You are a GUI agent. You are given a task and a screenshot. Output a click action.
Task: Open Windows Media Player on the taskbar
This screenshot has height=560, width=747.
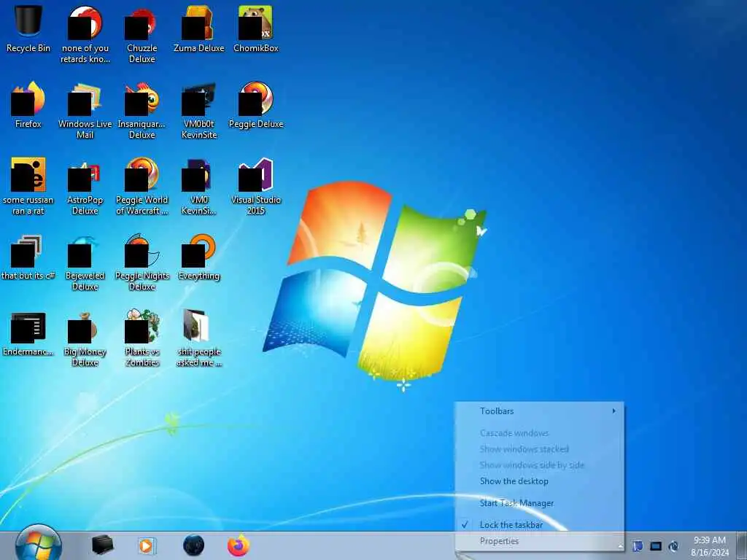click(147, 545)
